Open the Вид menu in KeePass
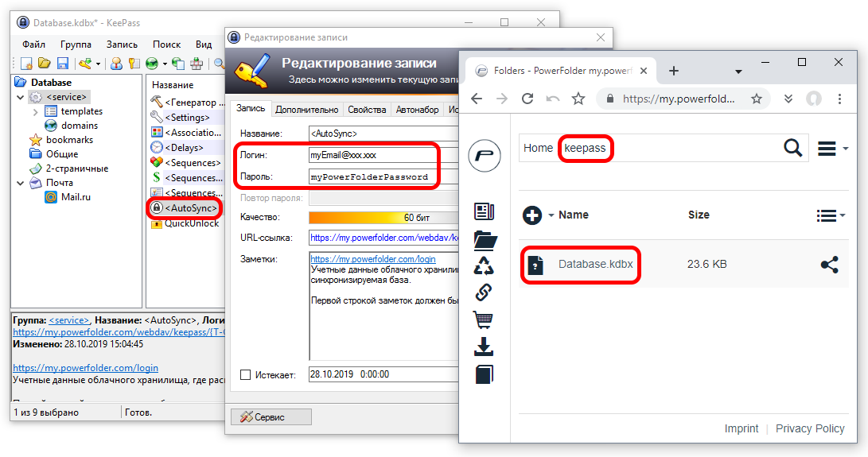Screen dimensions: 868x457 pyautogui.click(x=204, y=45)
